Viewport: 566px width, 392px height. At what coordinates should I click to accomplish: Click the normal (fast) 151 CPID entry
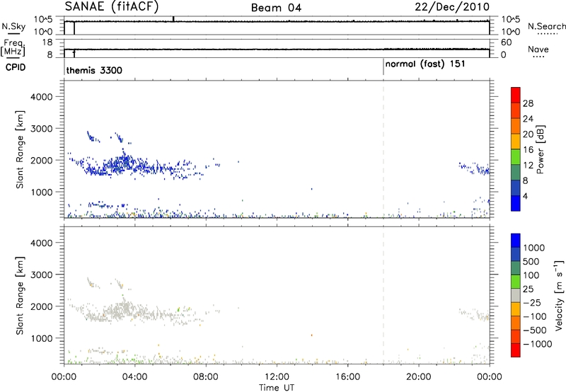tap(425, 64)
